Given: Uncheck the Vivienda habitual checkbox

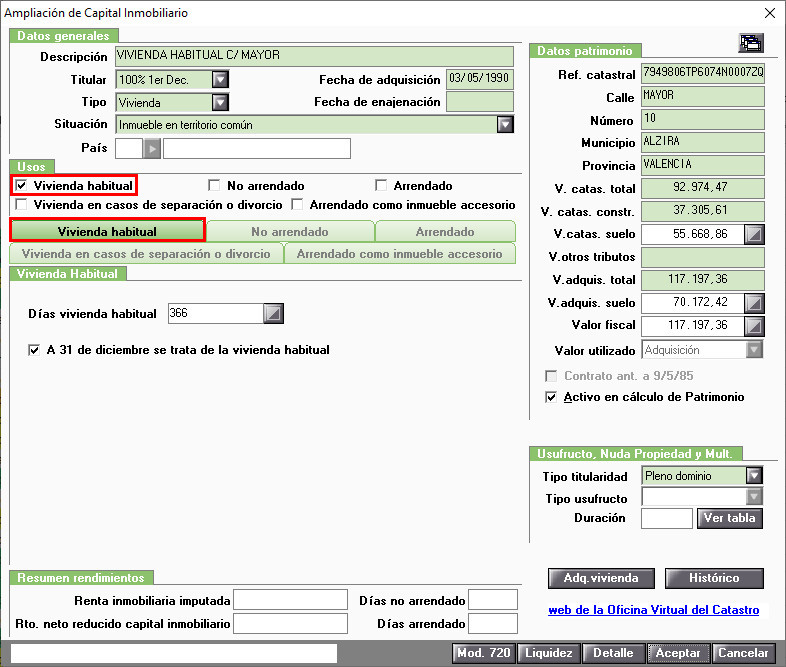Looking at the screenshot, I should [x=21, y=186].
